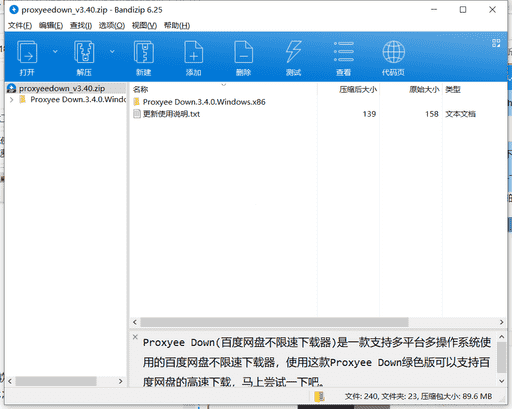The width and height of the screenshot is (512, 409).
Task: Close the archive comment panel
Action: point(135,337)
